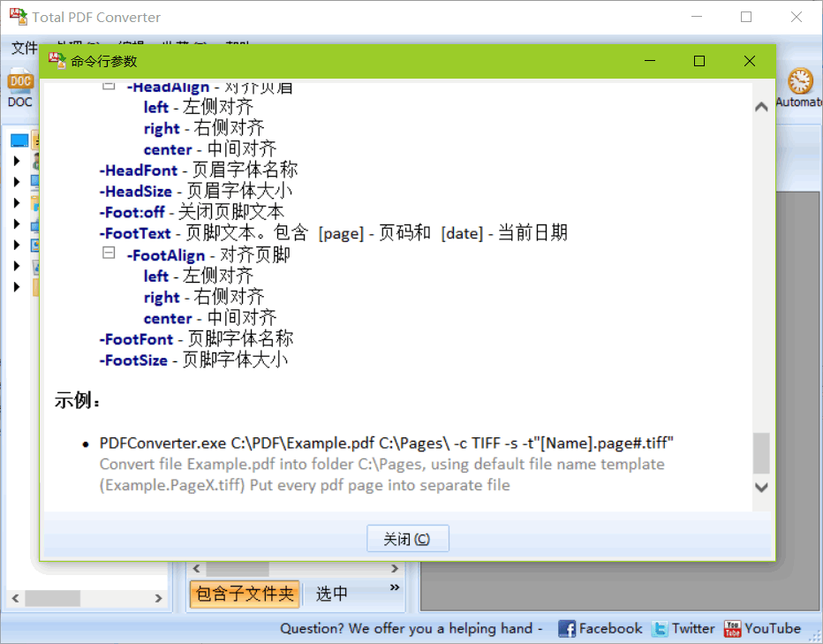The image size is (823, 644).
Task: Expand the sixth folder tree arrow
Action: (x=17, y=266)
